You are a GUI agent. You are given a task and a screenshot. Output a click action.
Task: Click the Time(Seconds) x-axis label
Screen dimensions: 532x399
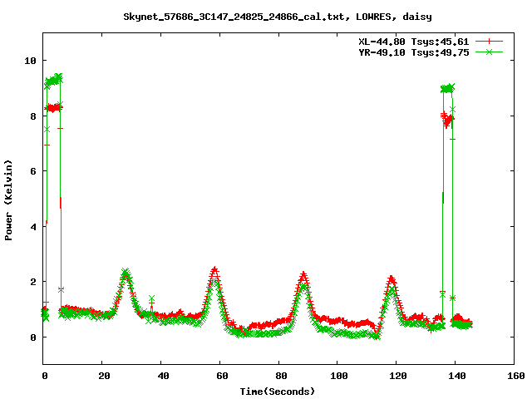point(278,392)
